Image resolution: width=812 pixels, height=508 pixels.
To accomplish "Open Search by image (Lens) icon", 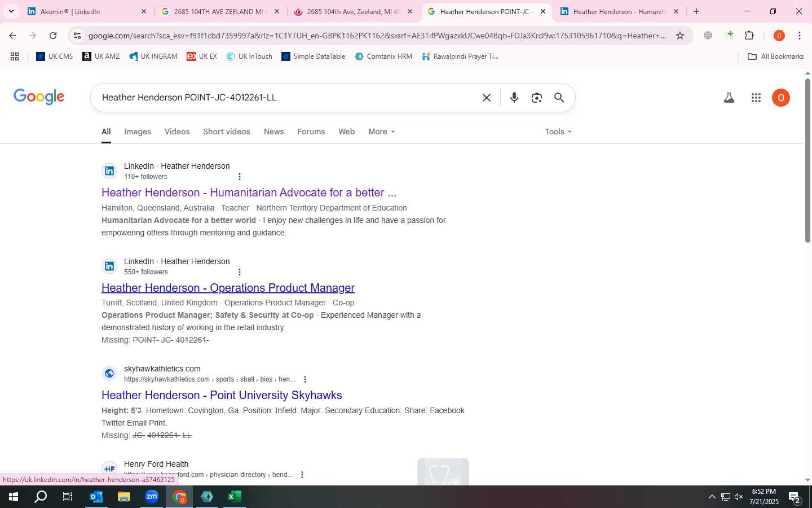I will click(x=537, y=98).
